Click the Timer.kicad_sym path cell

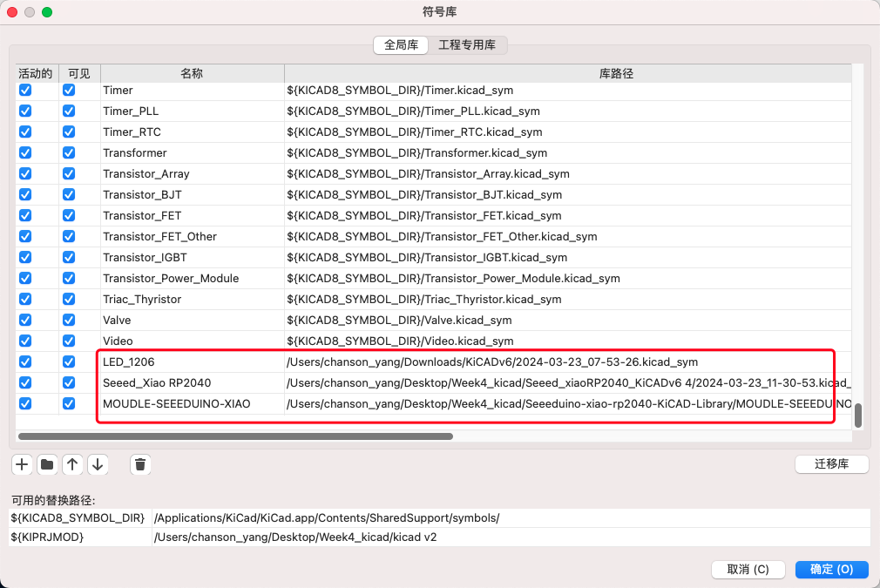568,90
